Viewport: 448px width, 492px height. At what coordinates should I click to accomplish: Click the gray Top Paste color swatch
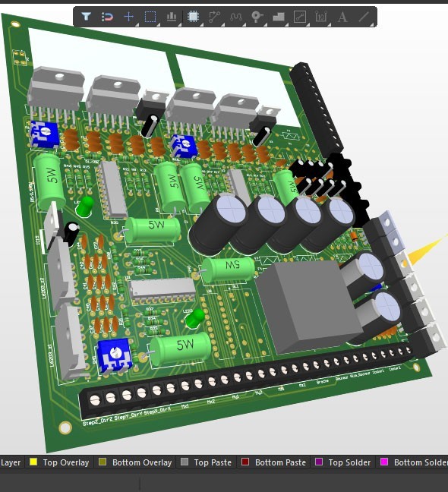[185, 462]
